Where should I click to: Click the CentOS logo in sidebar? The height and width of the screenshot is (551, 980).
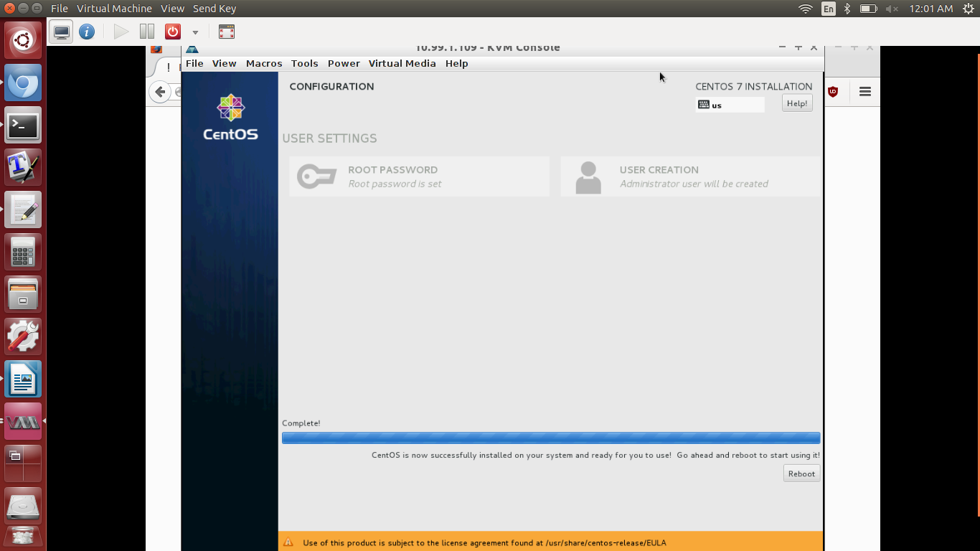pos(230,117)
